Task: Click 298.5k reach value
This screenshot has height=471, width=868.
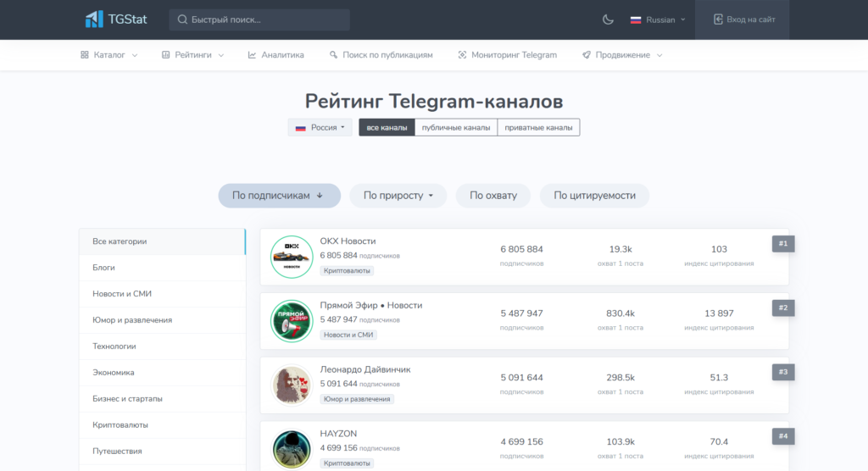Action: point(620,378)
